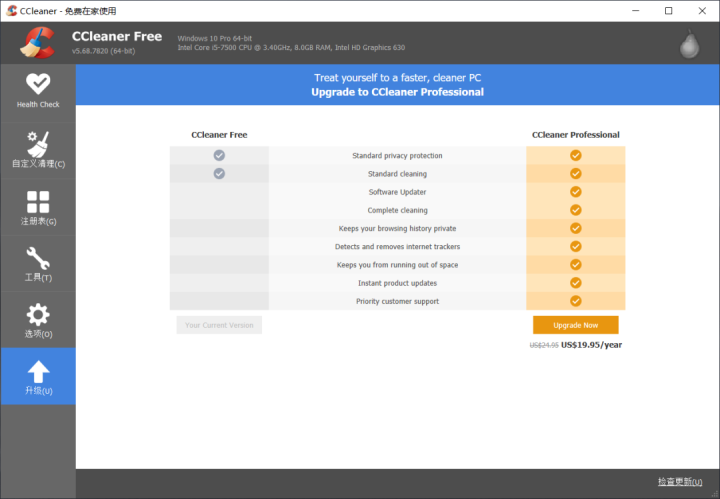Image resolution: width=720 pixels, height=499 pixels.
Task: Open the 自定义清理 custom clean section
Action: pos(38,150)
